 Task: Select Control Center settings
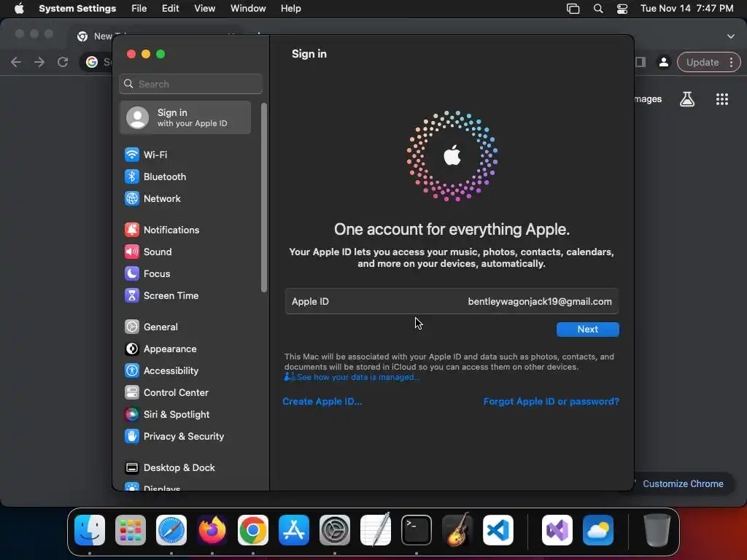[185, 393]
